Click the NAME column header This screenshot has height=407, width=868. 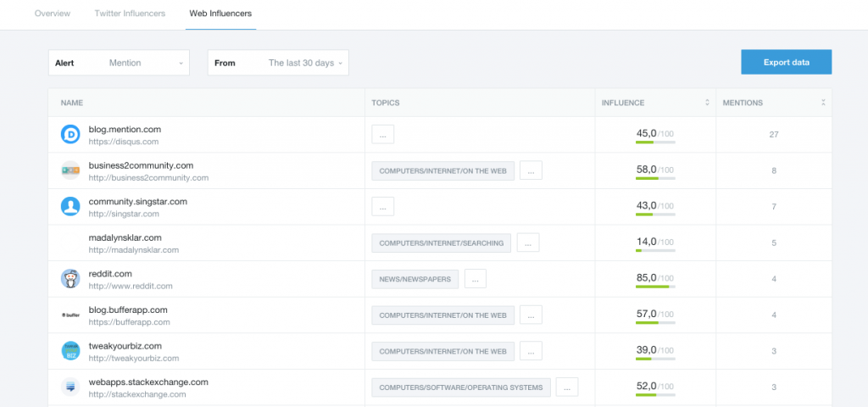72,103
